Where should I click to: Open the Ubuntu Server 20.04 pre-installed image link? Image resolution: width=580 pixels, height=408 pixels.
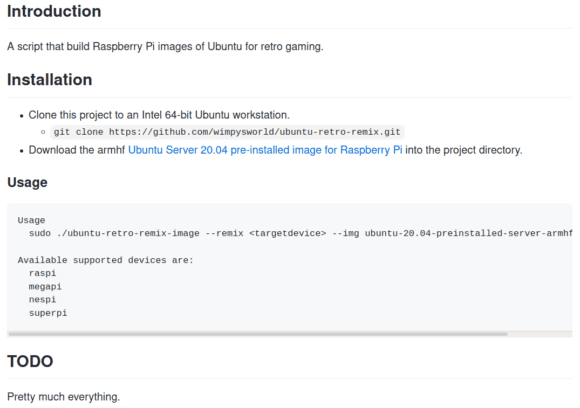(265, 150)
